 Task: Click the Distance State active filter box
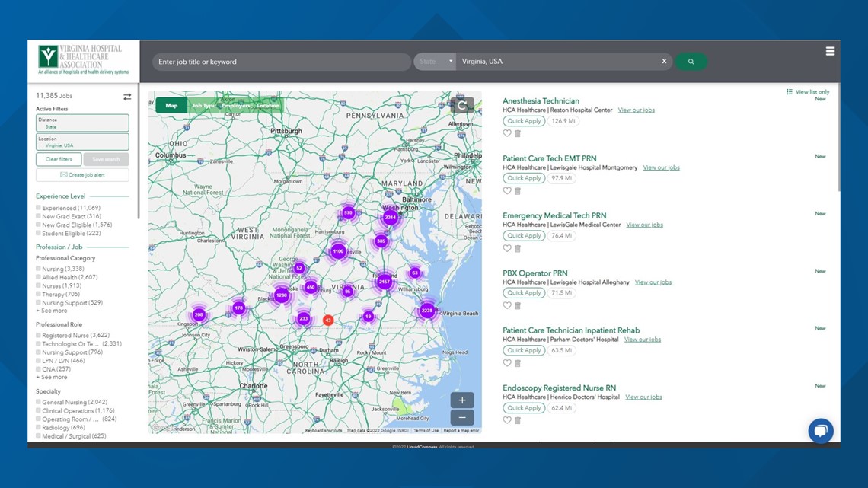click(x=82, y=123)
